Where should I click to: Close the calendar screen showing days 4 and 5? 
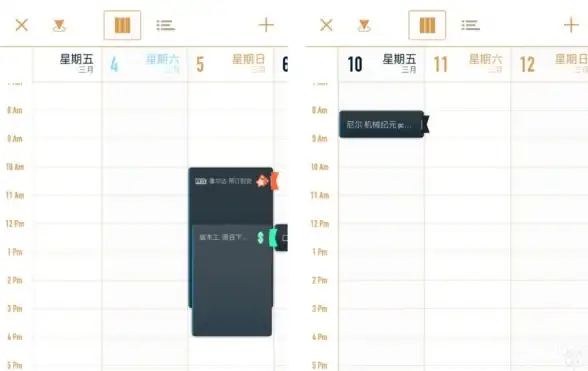22,25
